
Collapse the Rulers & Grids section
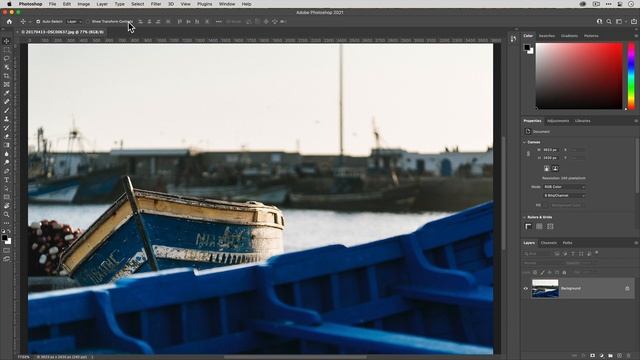click(x=524, y=217)
